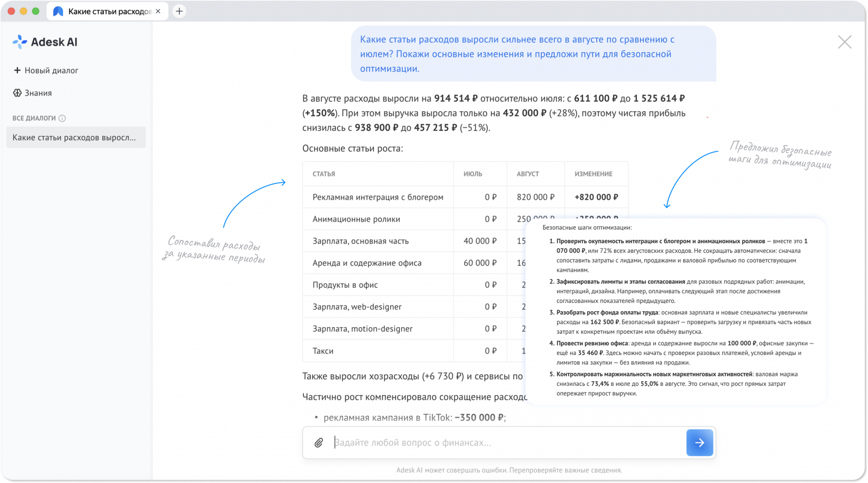Click row Рекламная интеграция с блогером
Image resolution: width=868 pixels, height=483 pixels.
click(465, 197)
